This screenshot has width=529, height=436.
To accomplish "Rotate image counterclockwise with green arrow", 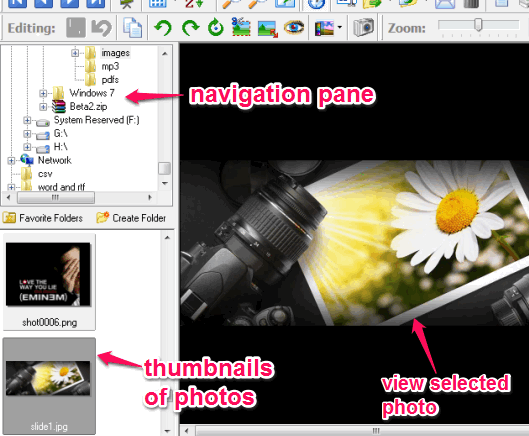I will [163, 28].
